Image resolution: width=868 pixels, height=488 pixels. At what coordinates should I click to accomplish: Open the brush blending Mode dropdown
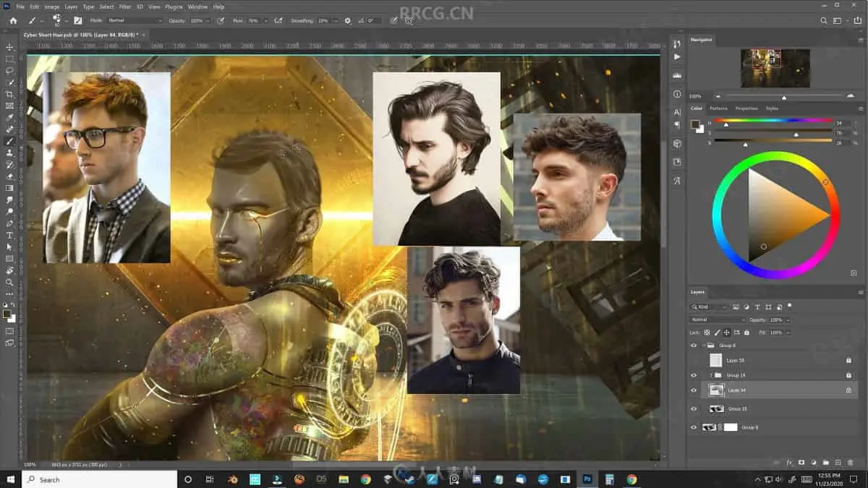(135, 21)
